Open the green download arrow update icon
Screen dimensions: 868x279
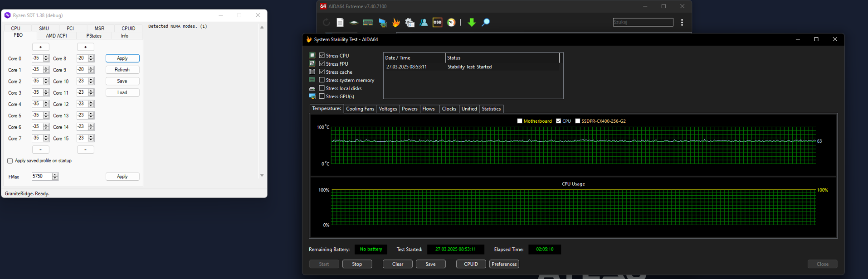coord(472,23)
